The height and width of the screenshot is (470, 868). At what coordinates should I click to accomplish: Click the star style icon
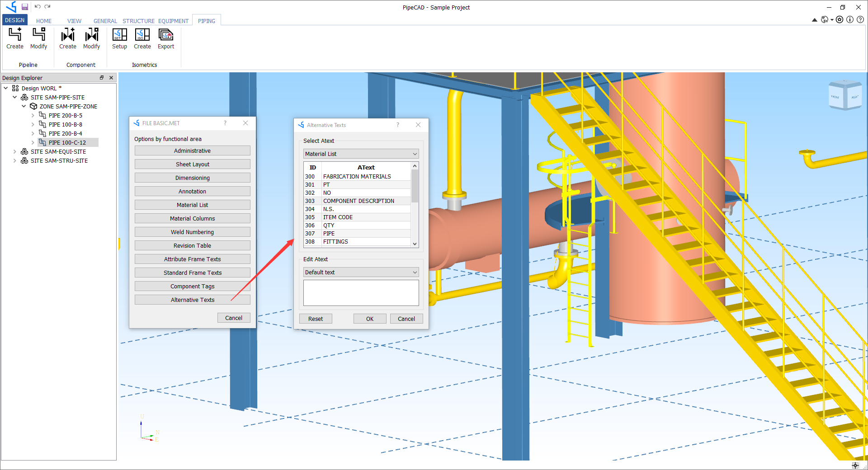click(840, 19)
